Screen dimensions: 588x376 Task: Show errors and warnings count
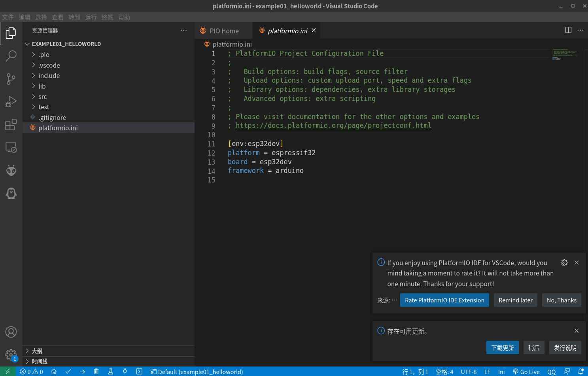31,372
